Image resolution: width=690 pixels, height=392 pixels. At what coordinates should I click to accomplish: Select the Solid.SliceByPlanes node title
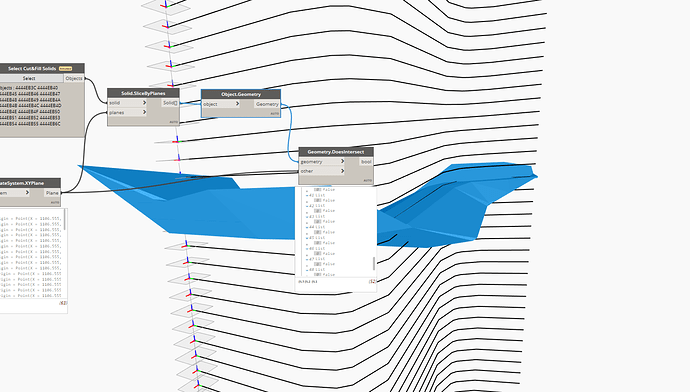click(143, 93)
